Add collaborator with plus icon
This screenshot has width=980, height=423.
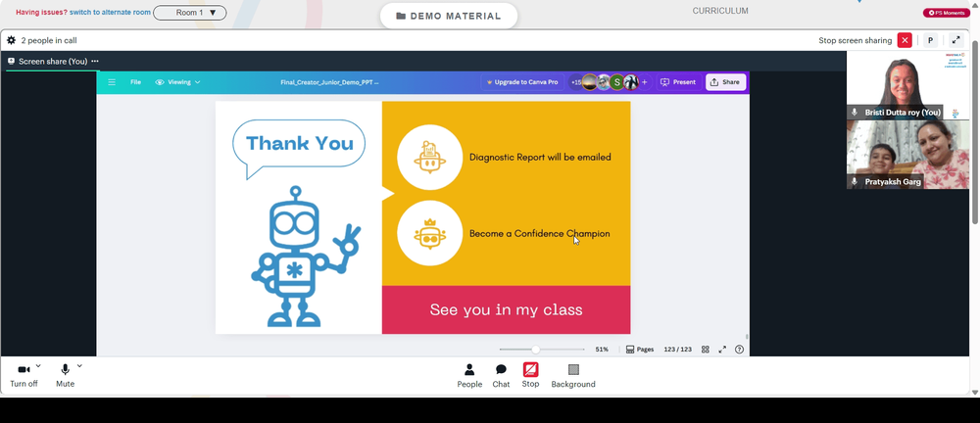(x=645, y=82)
